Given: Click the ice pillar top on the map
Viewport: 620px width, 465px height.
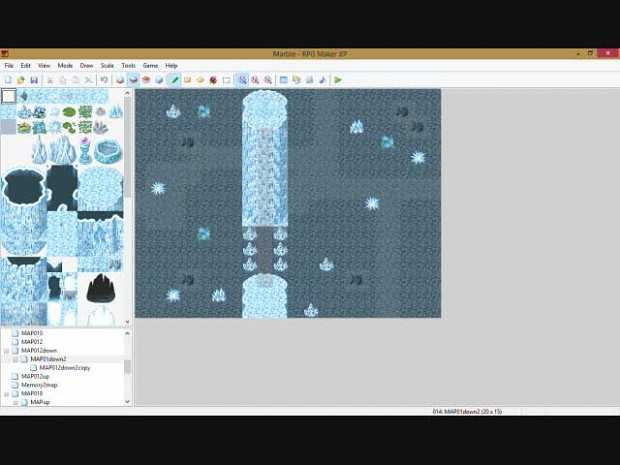Looking at the screenshot, I should (x=265, y=108).
